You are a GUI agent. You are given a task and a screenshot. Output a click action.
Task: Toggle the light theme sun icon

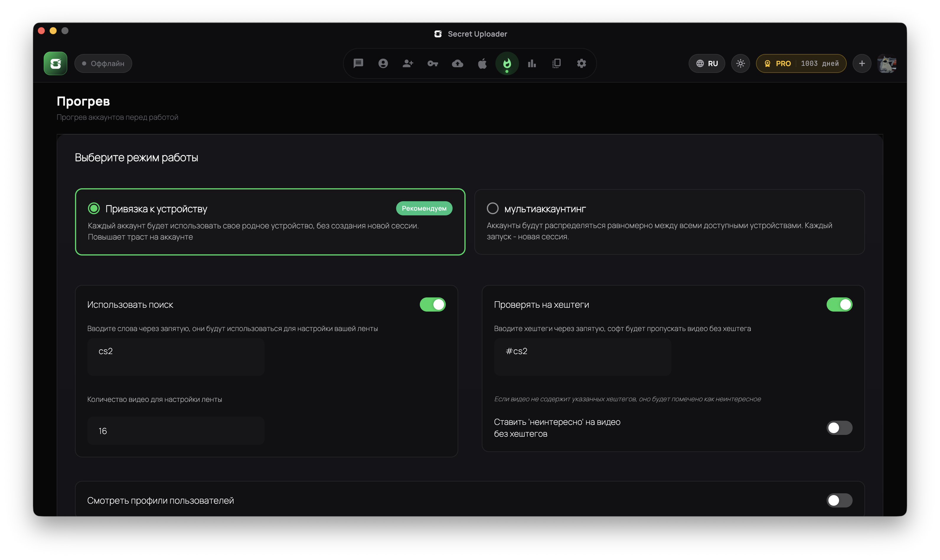(x=740, y=63)
